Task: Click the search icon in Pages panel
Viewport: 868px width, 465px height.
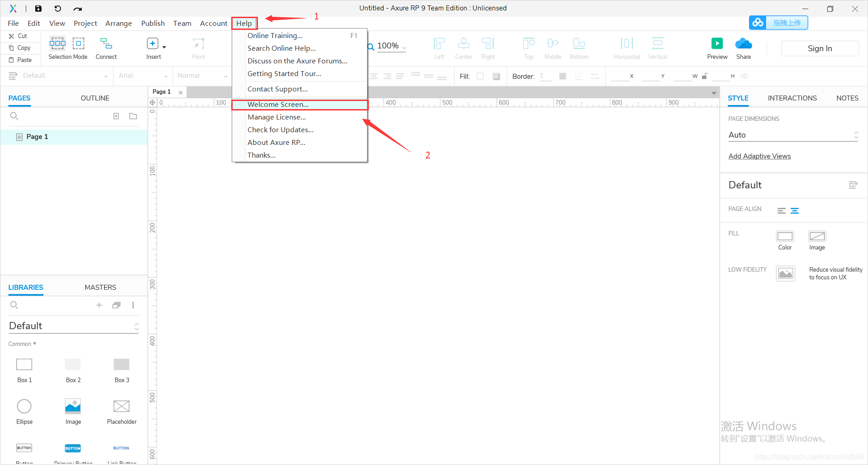Action: click(x=14, y=116)
